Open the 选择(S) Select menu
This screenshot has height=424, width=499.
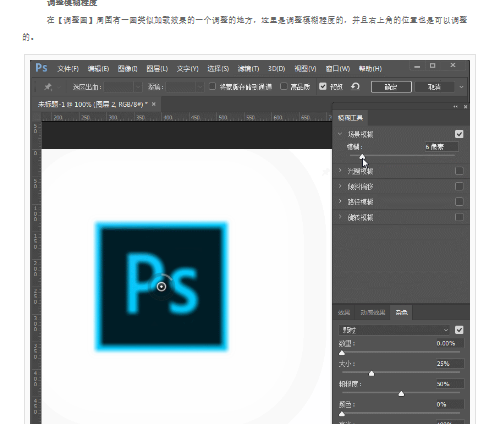tap(218, 69)
